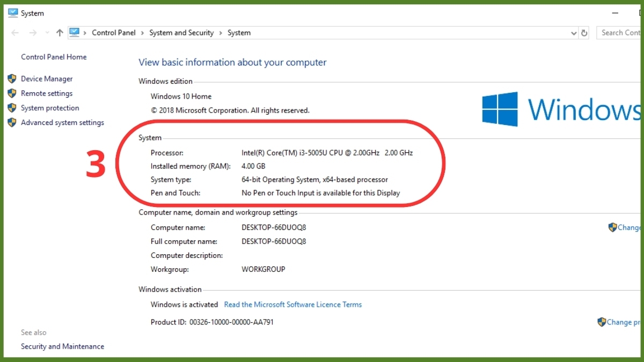
Task: Open Change settings link beside Computer name
Action: [629, 227]
